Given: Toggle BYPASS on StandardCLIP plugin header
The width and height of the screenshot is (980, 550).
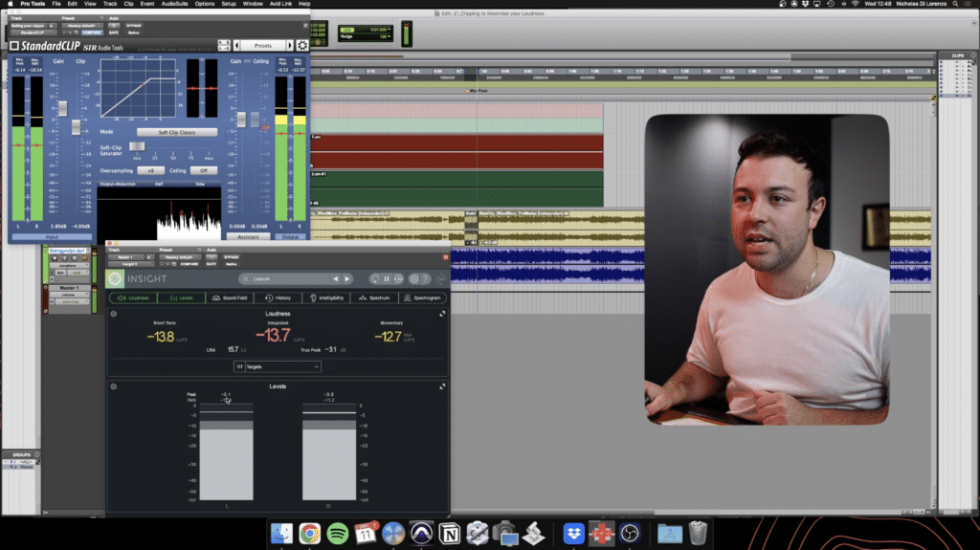Looking at the screenshot, I should [x=134, y=26].
